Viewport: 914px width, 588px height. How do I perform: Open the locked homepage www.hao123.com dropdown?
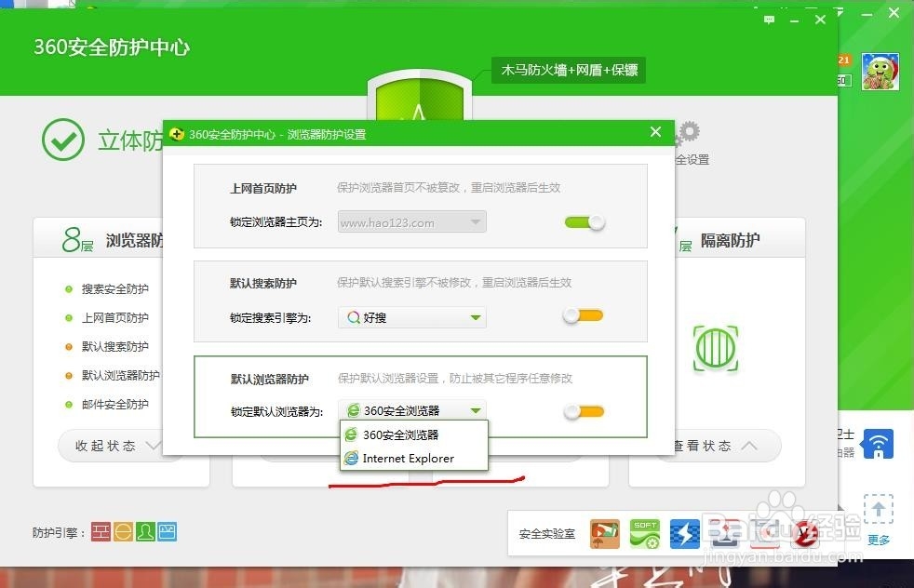[x=411, y=222]
